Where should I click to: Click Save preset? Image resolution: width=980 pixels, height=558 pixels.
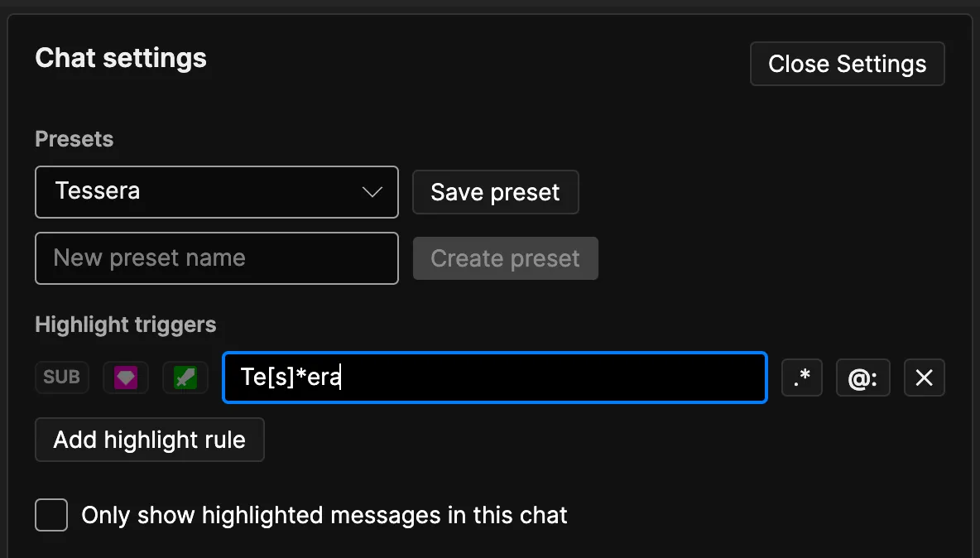(x=495, y=192)
